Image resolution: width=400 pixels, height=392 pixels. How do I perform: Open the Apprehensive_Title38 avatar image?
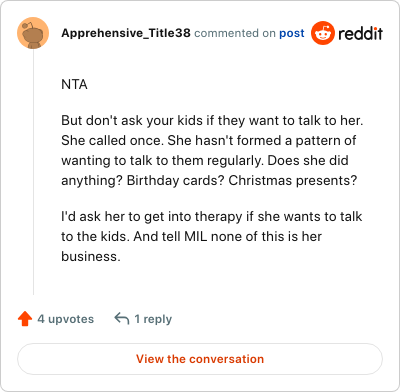pyautogui.click(x=33, y=33)
